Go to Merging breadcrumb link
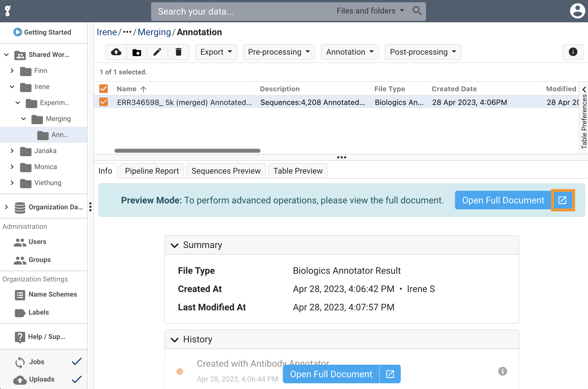The height and width of the screenshot is (389, 588). pos(154,32)
